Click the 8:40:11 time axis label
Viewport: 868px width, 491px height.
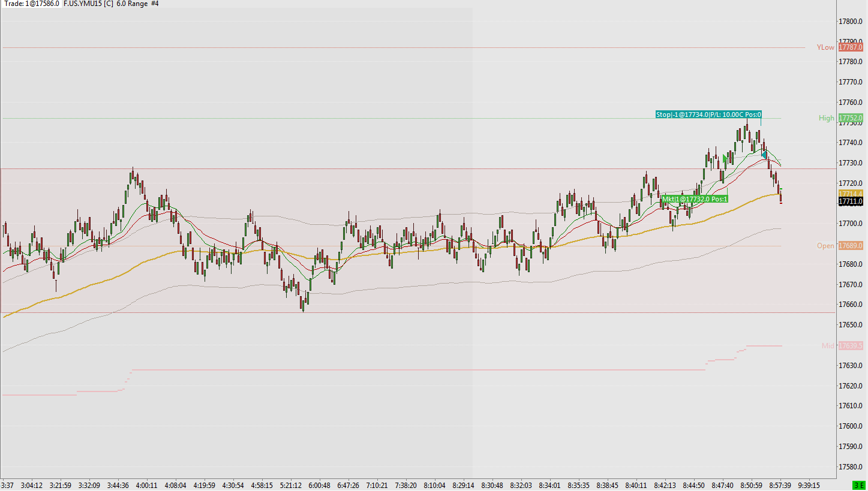(x=636, y=485)
